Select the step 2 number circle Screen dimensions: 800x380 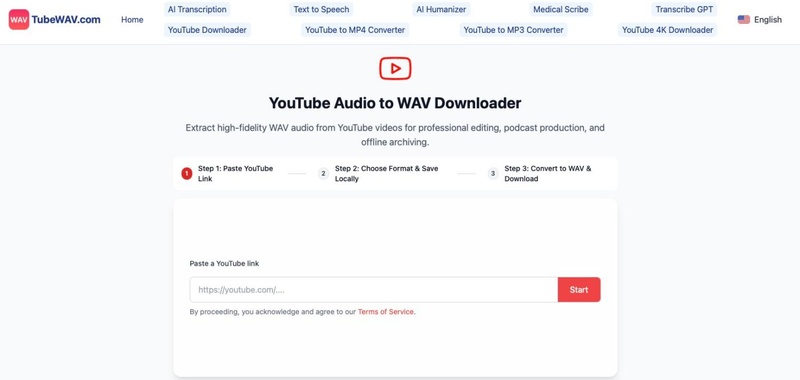pyautogui.click(x=323, y=173)
